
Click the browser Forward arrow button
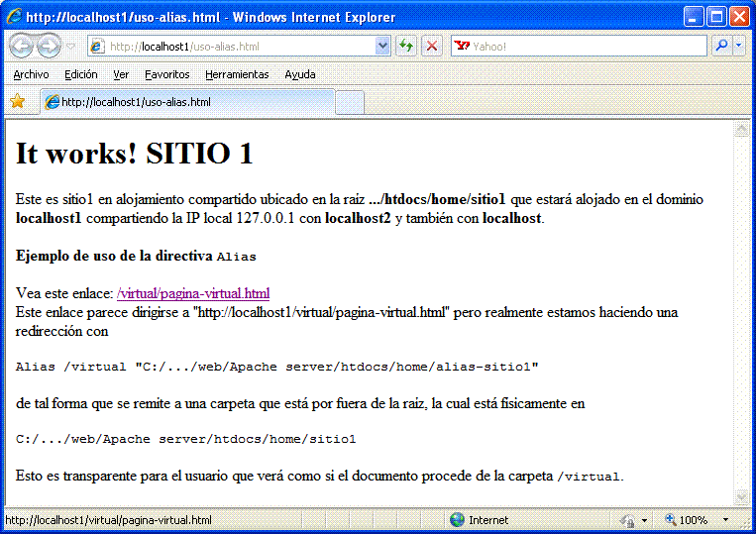(x=48, y=47)
